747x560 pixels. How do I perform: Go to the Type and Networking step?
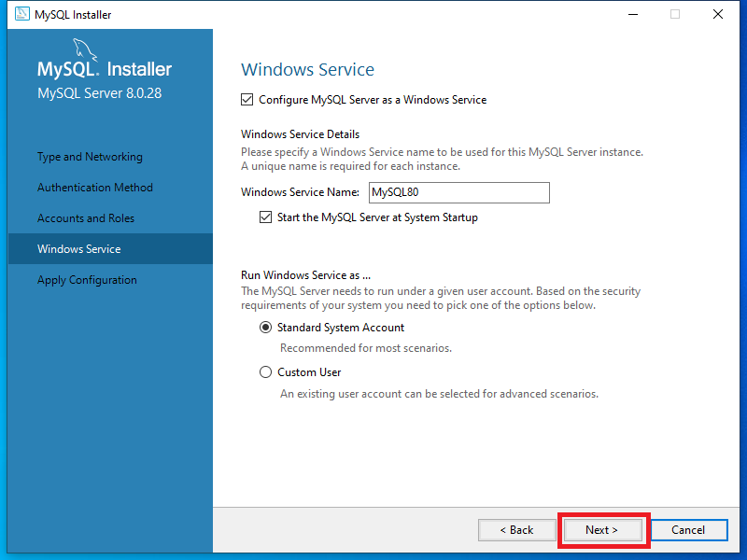[90, 157]
